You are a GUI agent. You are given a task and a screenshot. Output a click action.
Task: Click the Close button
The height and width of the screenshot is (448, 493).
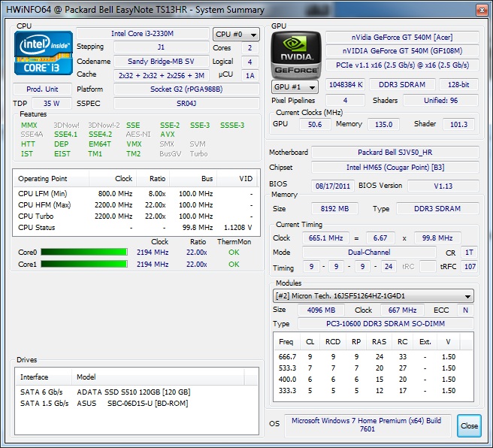coord(469,425)
